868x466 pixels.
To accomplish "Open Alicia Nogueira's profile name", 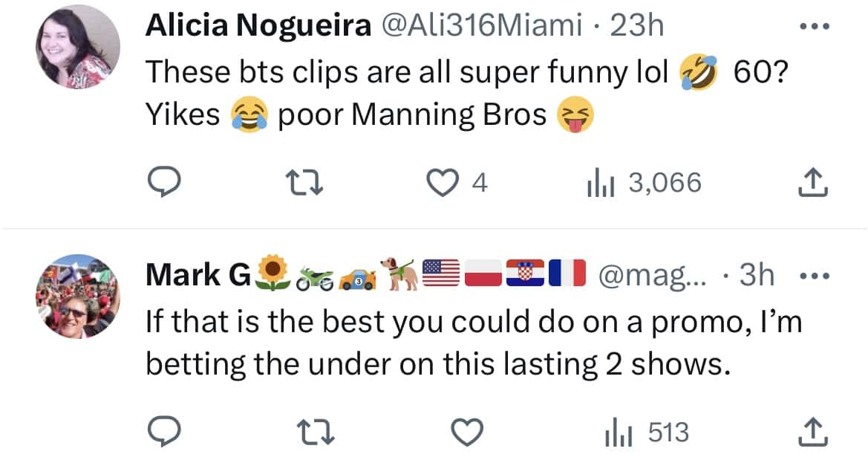I will (258, 24).
